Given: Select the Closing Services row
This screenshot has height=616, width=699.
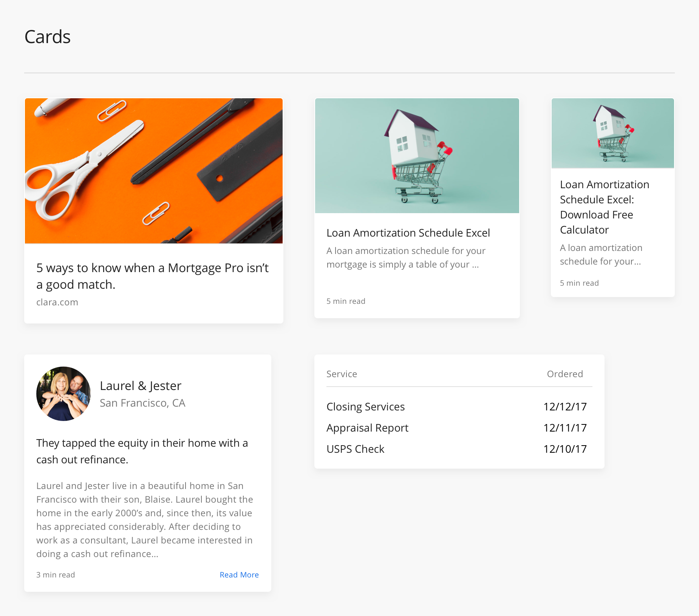Looking at the screenshot, I should point(459,407).
